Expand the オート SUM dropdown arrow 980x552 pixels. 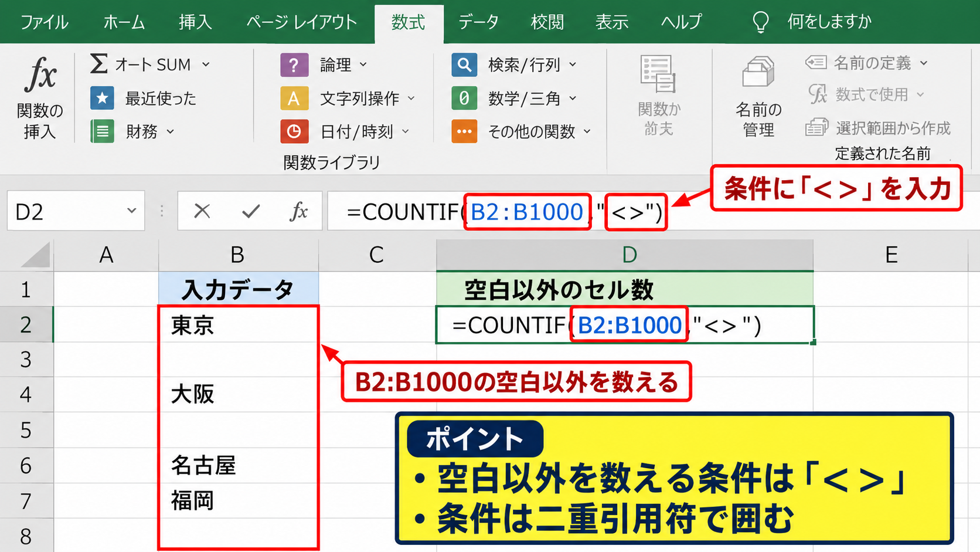(x=206, y=65)
